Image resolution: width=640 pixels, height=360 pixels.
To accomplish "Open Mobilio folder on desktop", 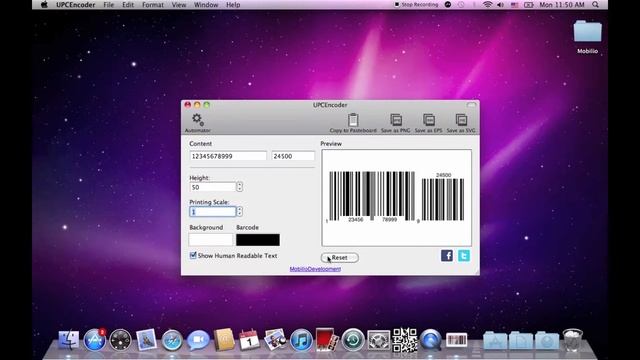I will 587,36.
